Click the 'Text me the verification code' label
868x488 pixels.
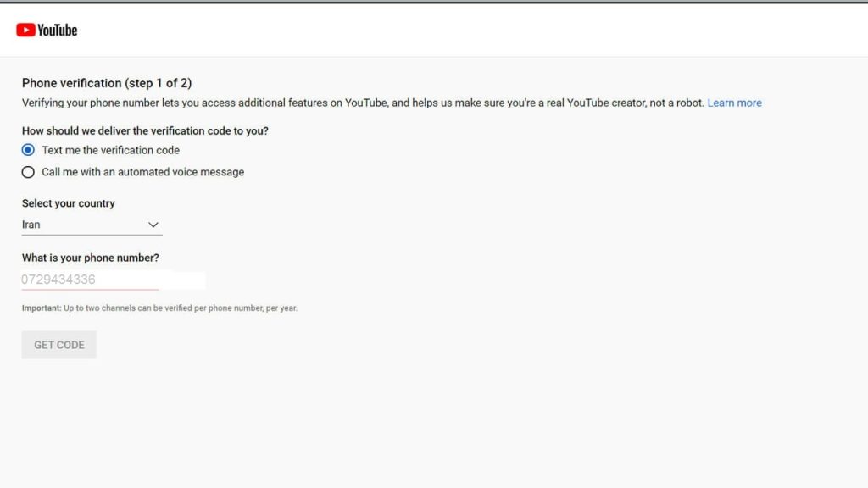point(110,150)
